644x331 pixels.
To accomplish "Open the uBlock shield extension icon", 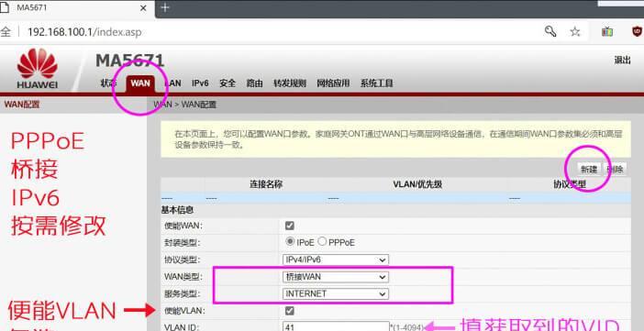I will [x=637, y=31].
